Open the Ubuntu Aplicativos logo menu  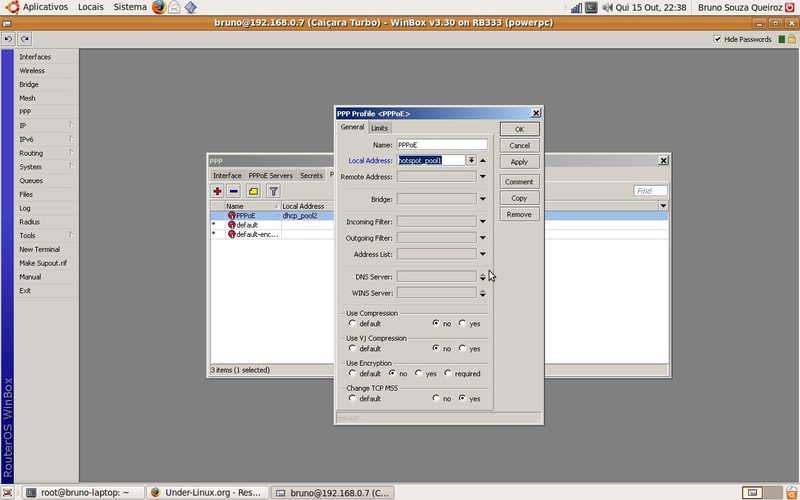tap(12, 7)
